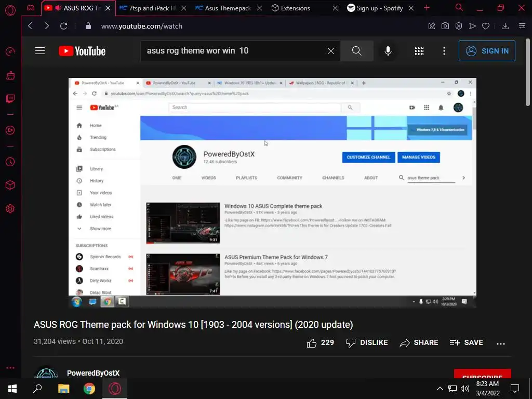View site security lock icon
This screenshot has width=532, height=399.
tap(88, 26)
